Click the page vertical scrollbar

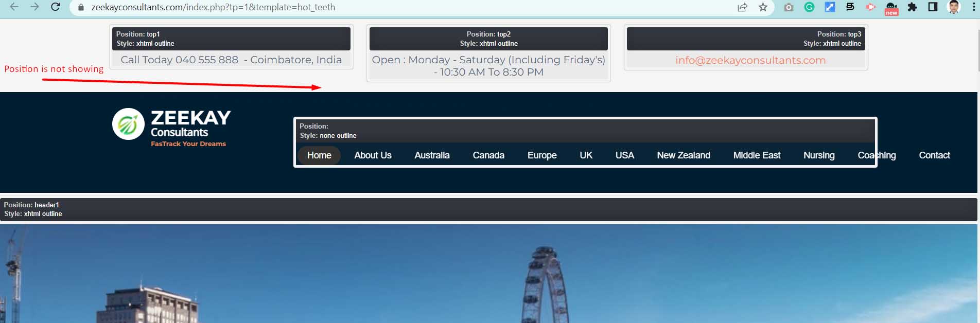978,50
